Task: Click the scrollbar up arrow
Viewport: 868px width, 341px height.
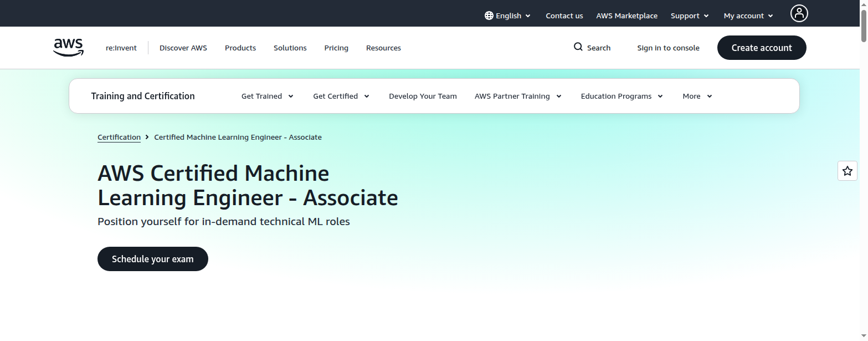Action: tap(864, 4)
